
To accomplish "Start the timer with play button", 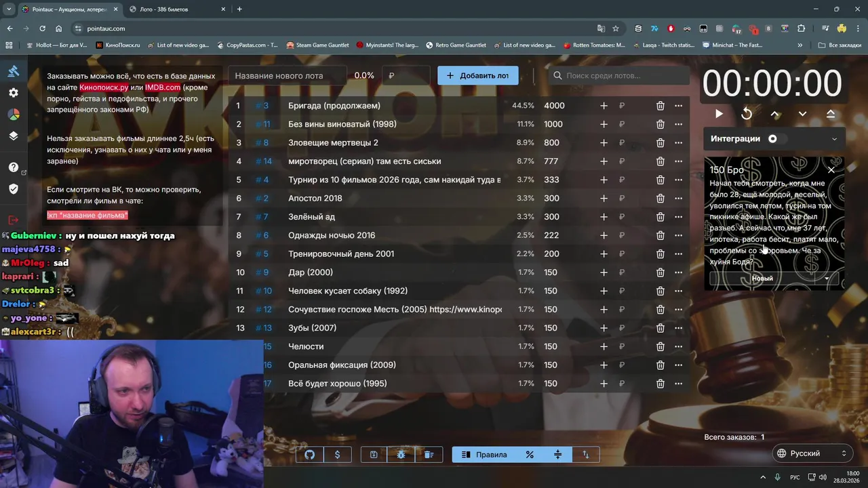I will (719, 114).
